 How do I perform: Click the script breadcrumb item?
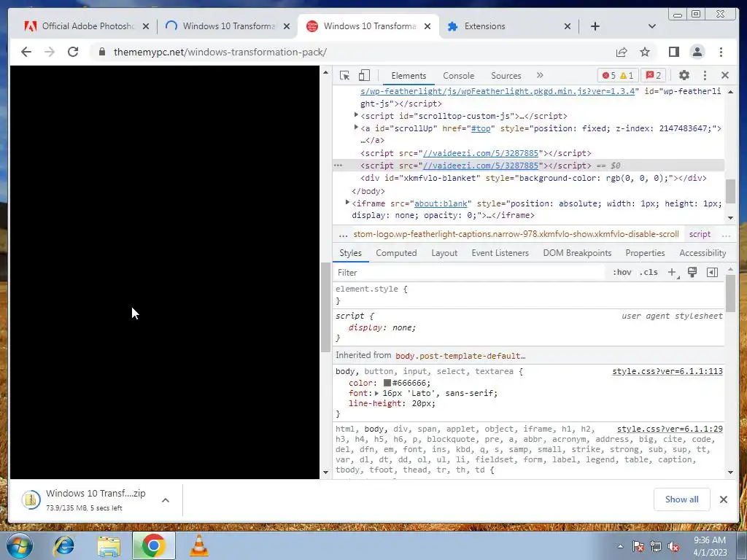pyautogui.click(x=700, y=234)
